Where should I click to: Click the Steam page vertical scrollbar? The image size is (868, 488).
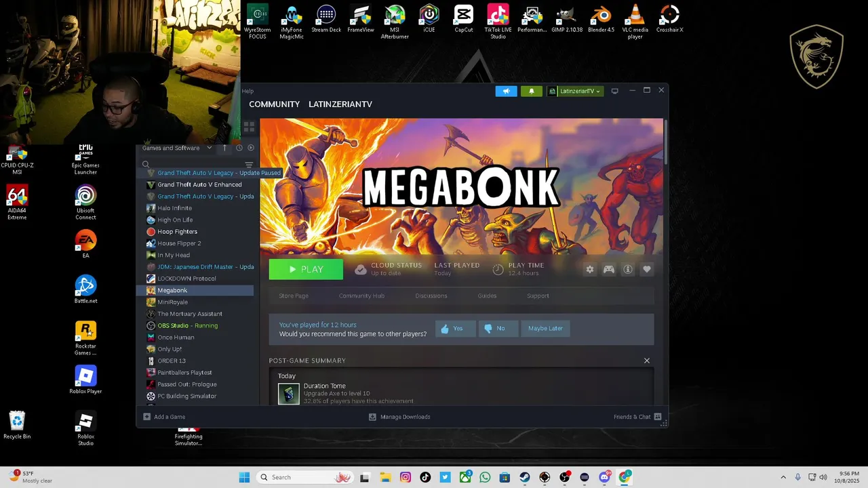click(x=666, y=142)
